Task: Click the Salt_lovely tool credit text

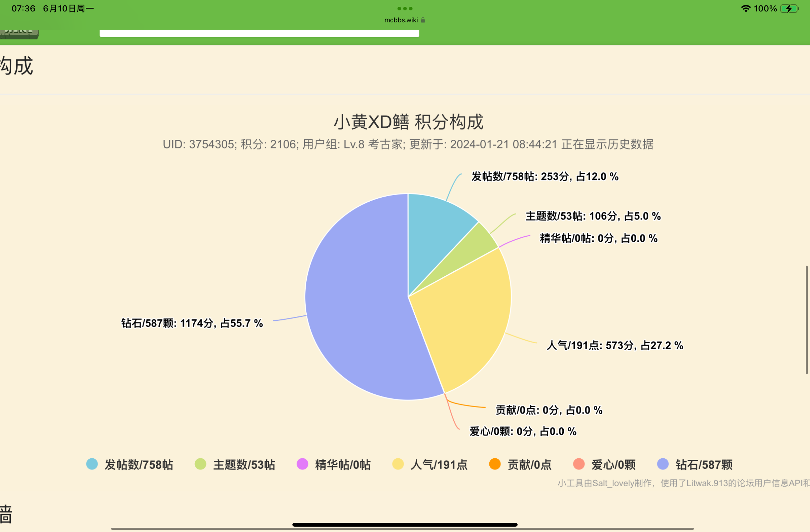Action: [683, 483]
